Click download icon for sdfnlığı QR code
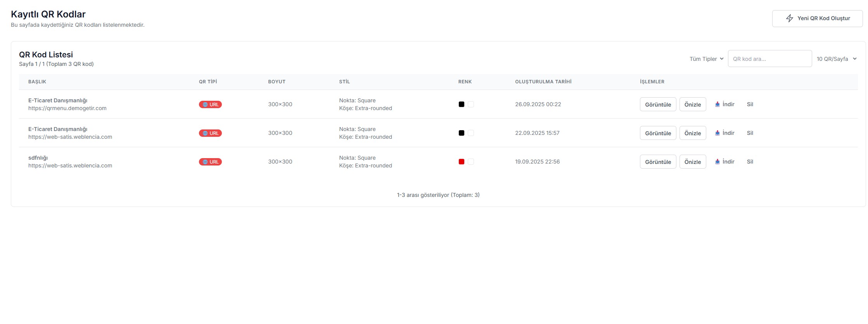The height and width of the screenshot is (324, 868). click(x=717, y=162)
